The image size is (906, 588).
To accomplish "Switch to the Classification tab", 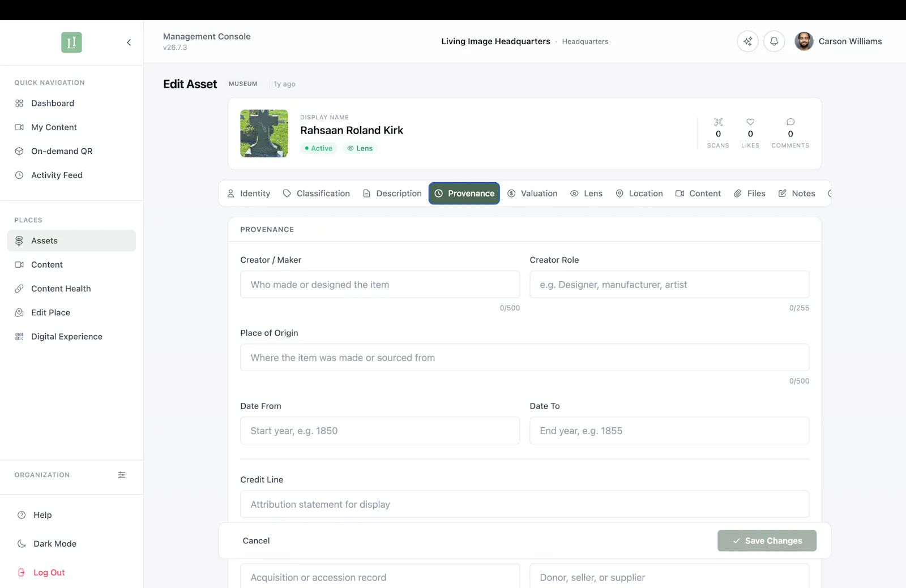I will tap(317, 194).
